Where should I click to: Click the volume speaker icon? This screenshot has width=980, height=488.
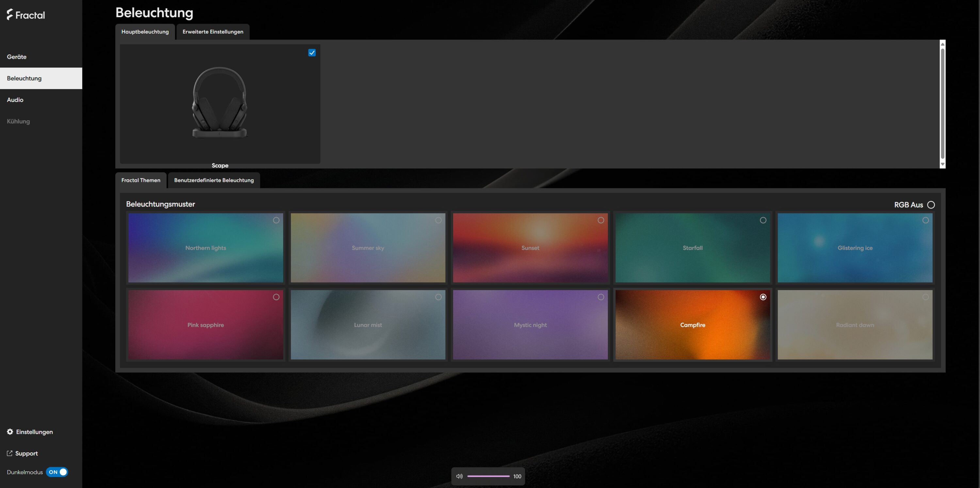pos(459,476)
